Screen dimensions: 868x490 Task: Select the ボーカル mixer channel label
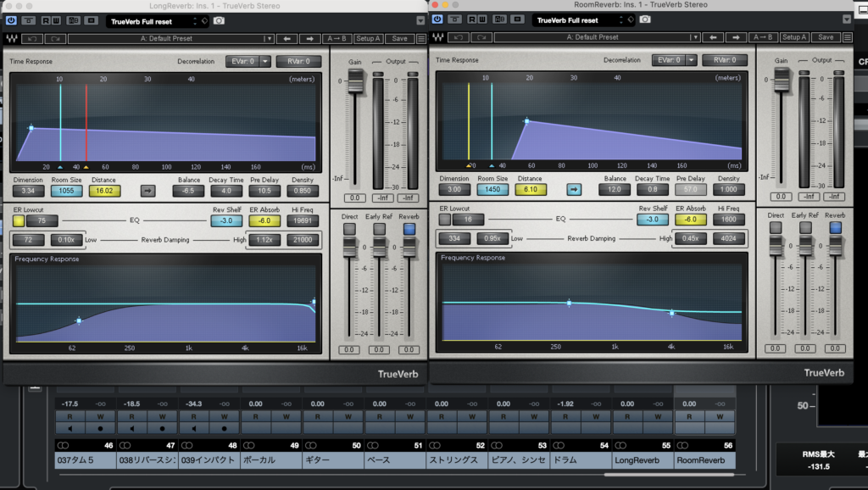coord(270,460)
